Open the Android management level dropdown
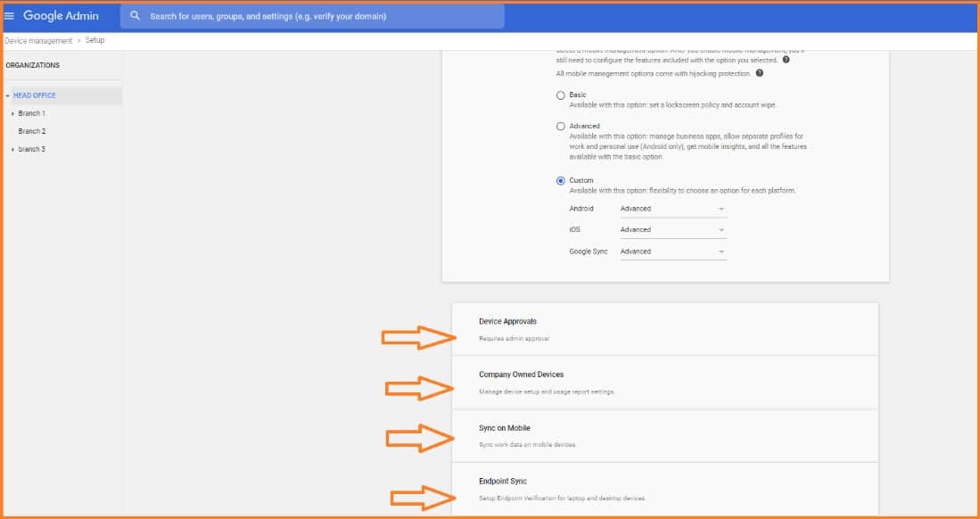This screenshot has height=519, width=980. pyautogui.click(x=673, y=209)
